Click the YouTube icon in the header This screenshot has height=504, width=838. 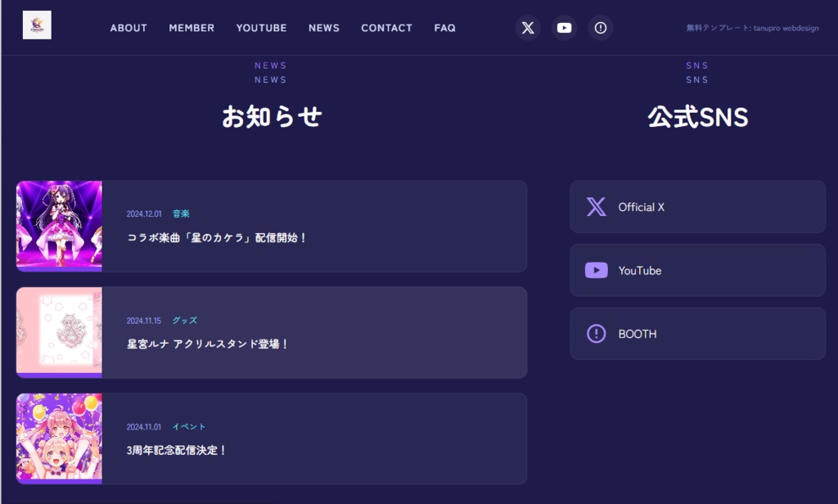tap(564, 27)
